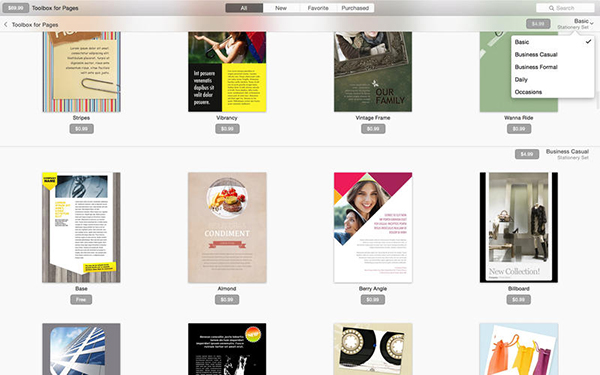The height and width of the screenshot is (375, 600).
Task: Buy Business Casual set for $4.99
Action: click(x=527, y=154)
